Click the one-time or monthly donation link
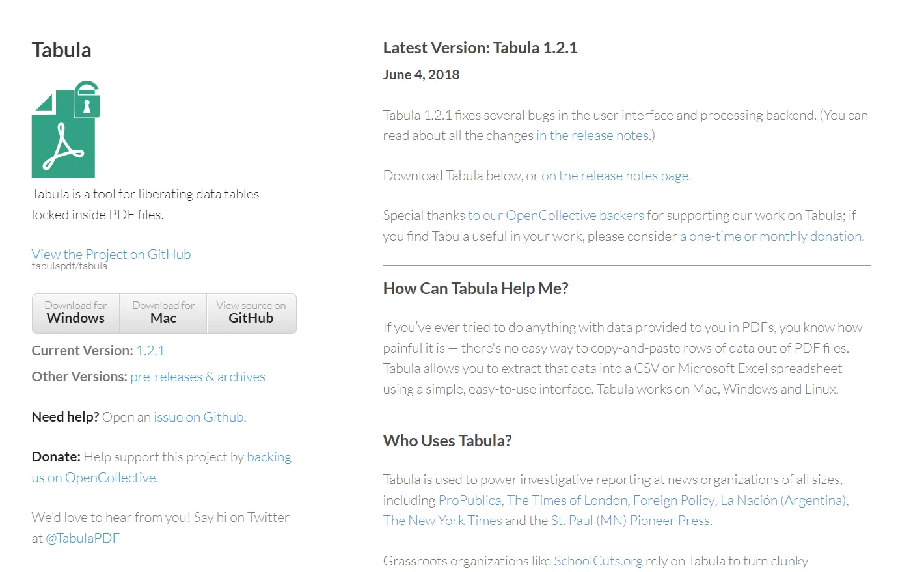Viewport: 924px width, 572px height. tap(770, 236)
